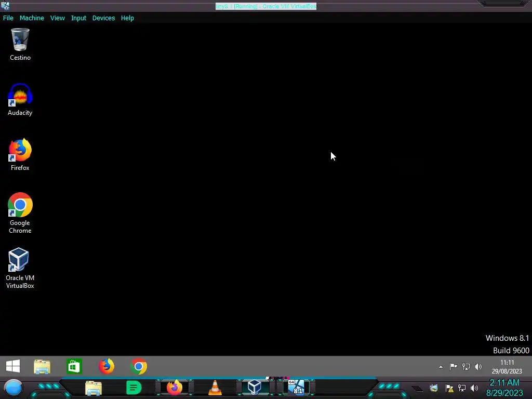The height and width of the screenshot is (399, 532).
Task: Click the host blue Start orb
Action: (x=14, y=388)
